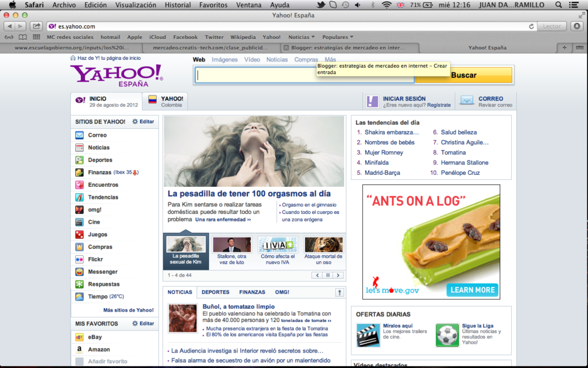Open Más sitios de Yahoo! link
The image size is (588, 368).
pyautogui.click(x=128, y=310)
